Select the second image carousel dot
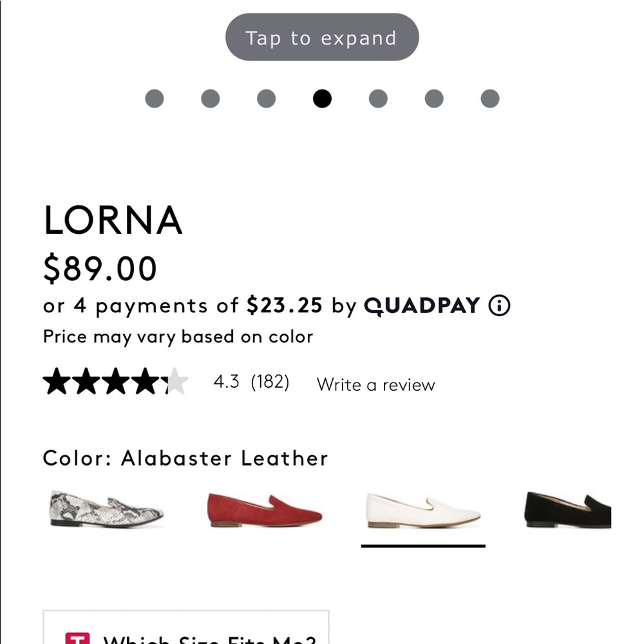Viewport: 644px width, 644px height. tap(211, 99)
